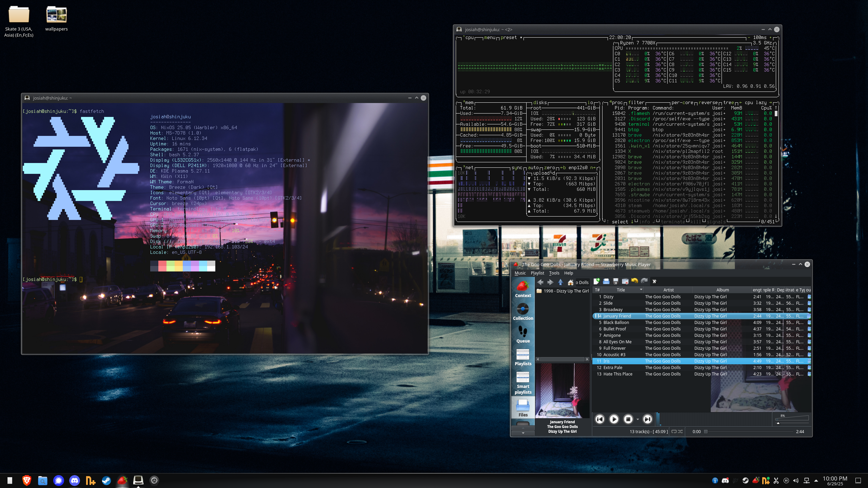Toggle tree view in btop
Screen dimensions: 868x488
(729, 103)
